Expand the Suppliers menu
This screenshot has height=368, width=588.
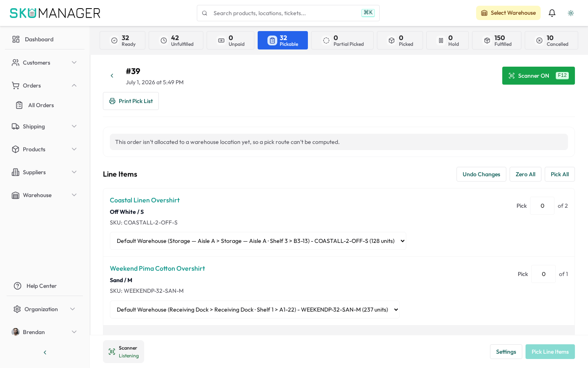[45, 172]
